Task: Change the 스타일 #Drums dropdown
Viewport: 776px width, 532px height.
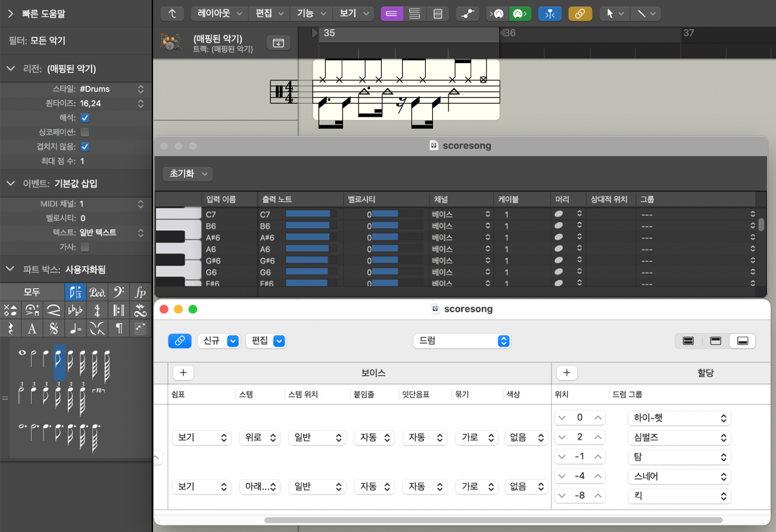Action: click(112, 89)
